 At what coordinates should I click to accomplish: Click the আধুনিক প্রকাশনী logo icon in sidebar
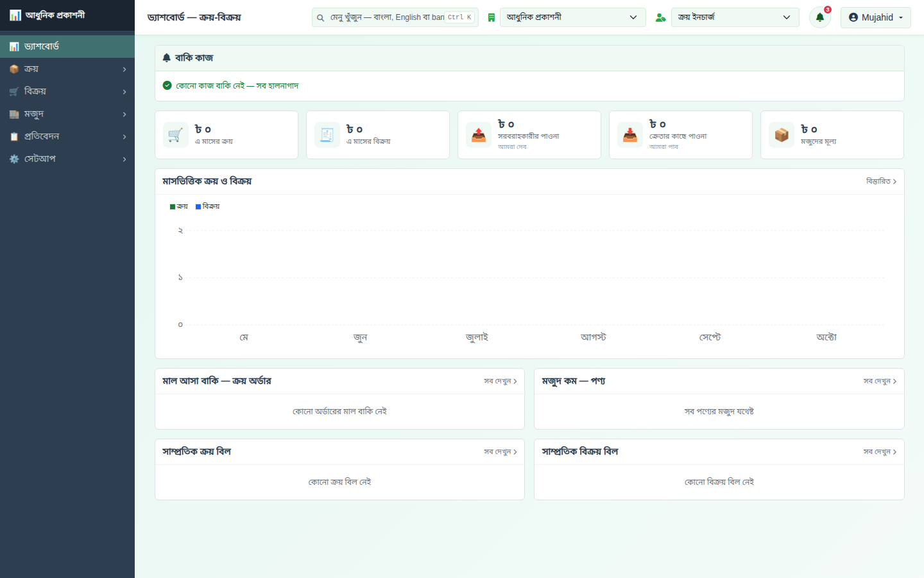pos(15,15)
